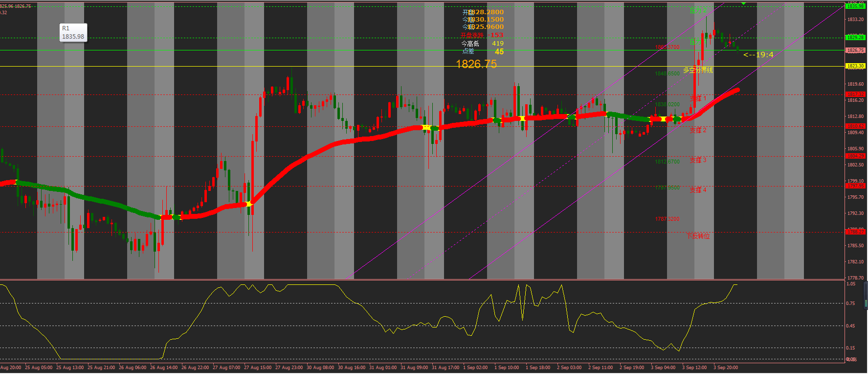Click the red 1810.62 price axis tag

[855, 126]
